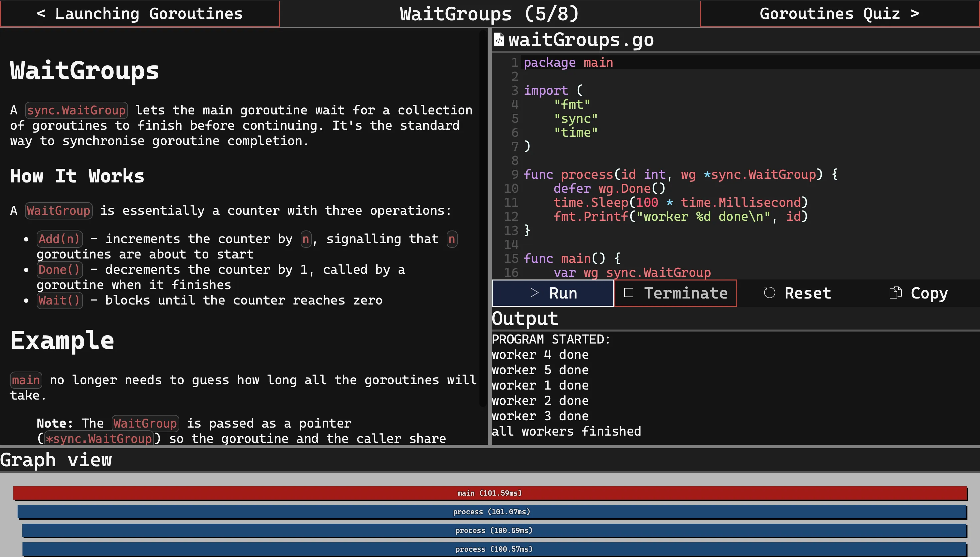Click the fmt.Printf worker done code line
Screen dimensions: 980x557
(680, 217)
